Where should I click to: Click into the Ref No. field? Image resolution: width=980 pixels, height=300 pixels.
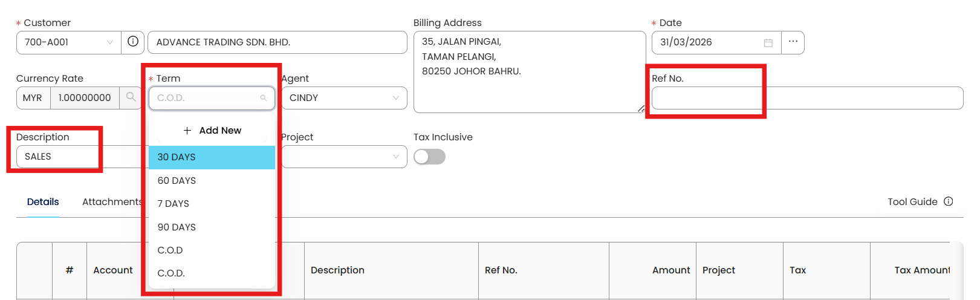806,98
